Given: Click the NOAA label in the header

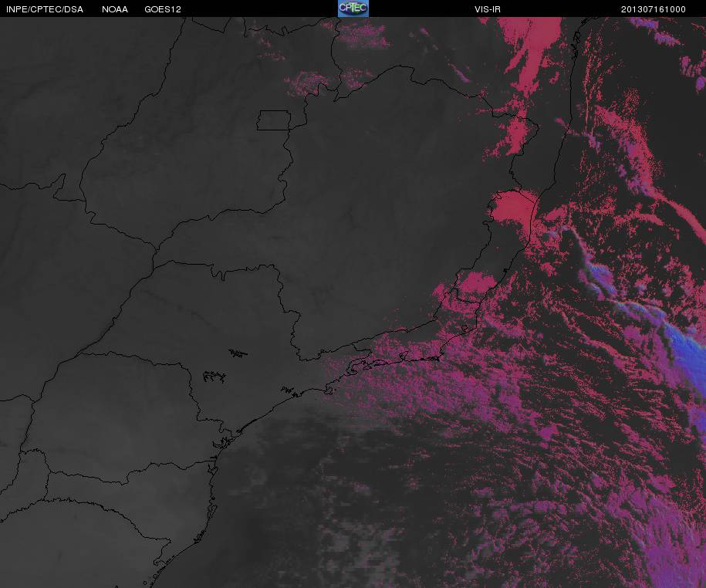Looking at the screenshot, I should (x=115, y=9).
